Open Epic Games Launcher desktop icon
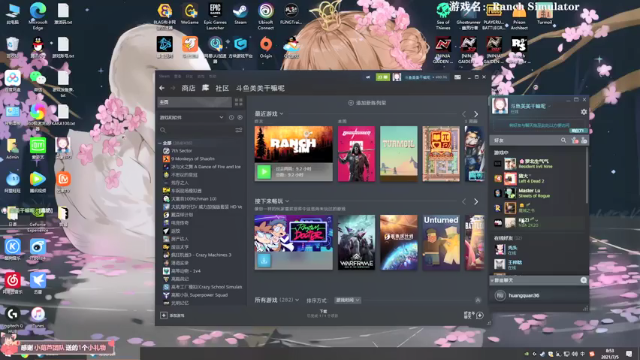 point(215,16)
